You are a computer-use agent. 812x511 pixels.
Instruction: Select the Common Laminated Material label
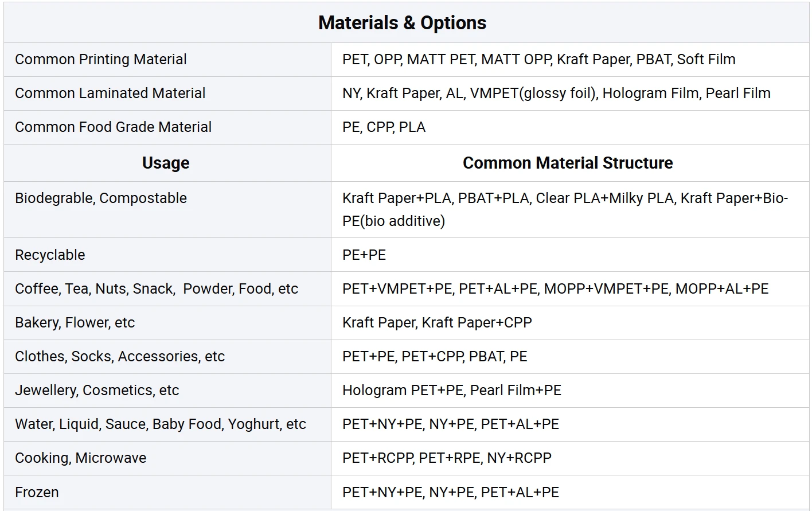[110, 93]
